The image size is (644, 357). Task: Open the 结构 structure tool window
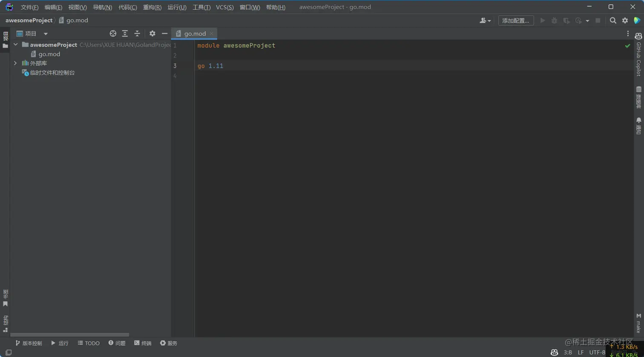click(5, 324)
